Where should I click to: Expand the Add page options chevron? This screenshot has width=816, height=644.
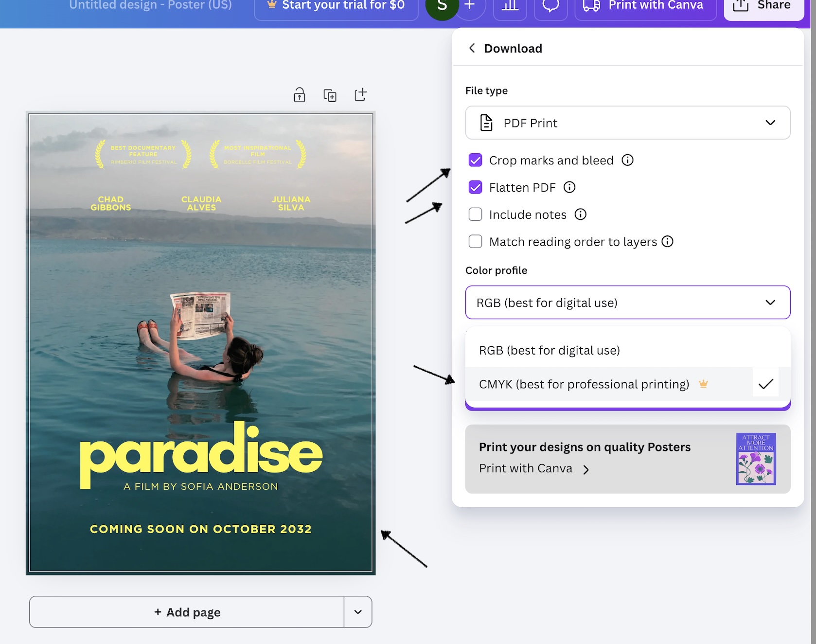tap(358, 612)
